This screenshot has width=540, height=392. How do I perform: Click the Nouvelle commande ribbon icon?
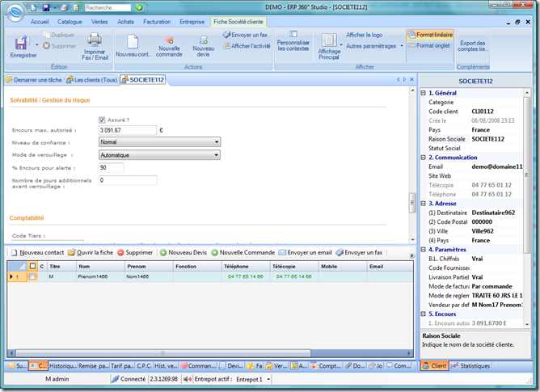pos(169,40)
